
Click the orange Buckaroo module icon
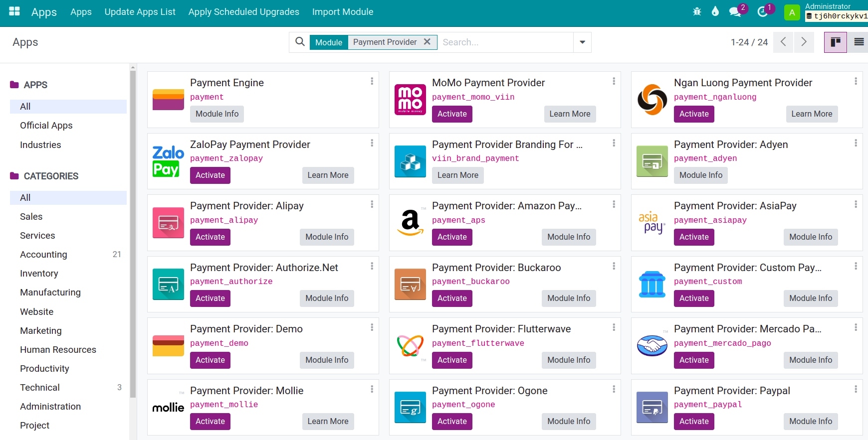pyautogui.click(x=410, y=285)
